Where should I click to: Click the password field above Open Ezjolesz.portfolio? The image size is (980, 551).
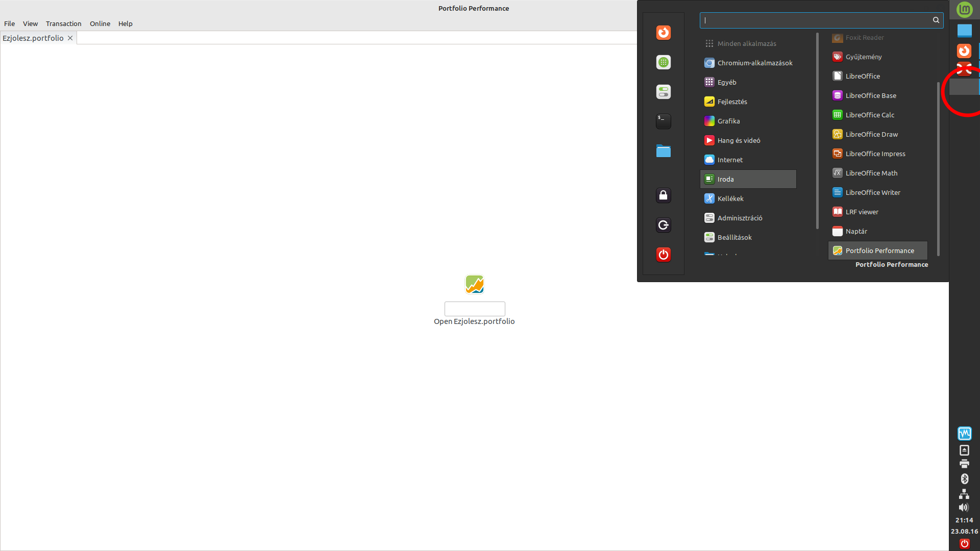475,309
